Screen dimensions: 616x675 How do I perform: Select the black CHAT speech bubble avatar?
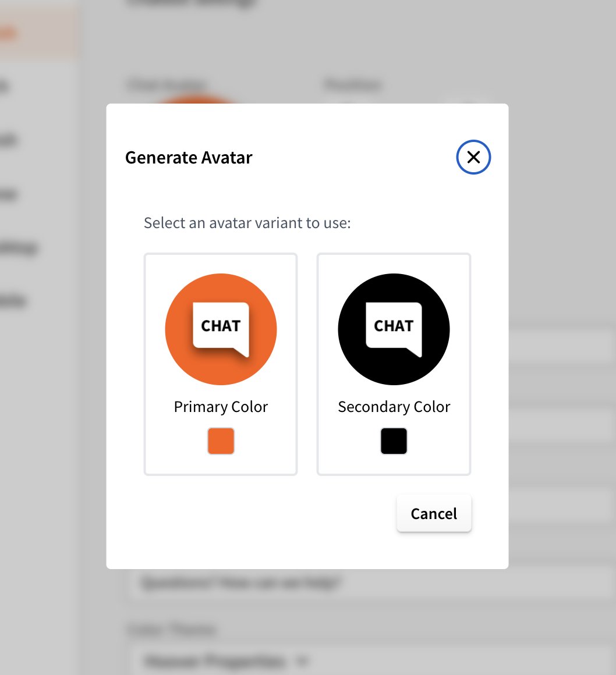(x=394, y=329)
